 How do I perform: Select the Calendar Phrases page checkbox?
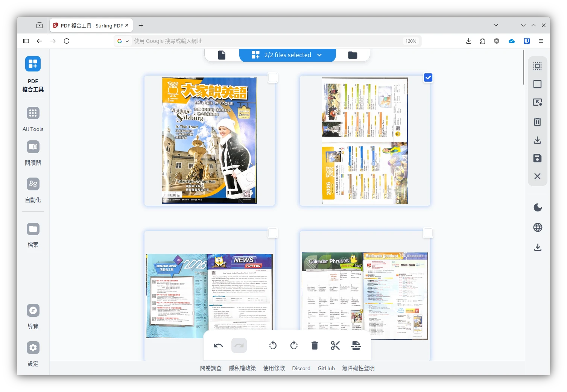click(x=428, y=233)
